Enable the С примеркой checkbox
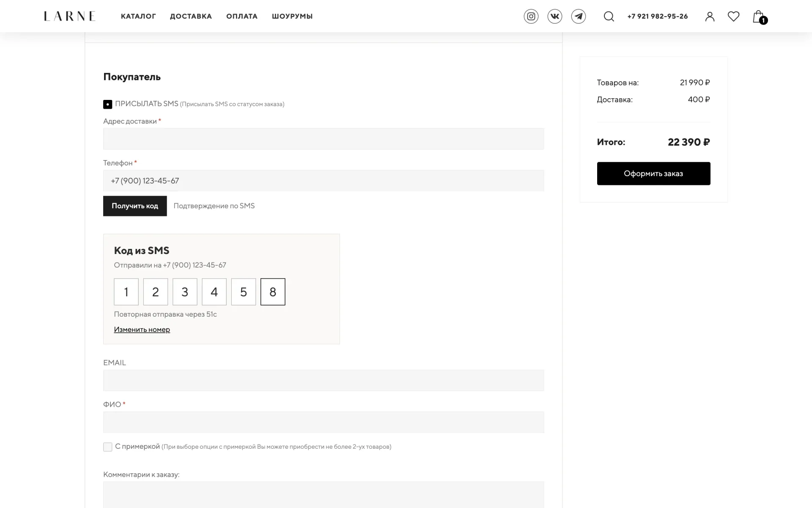 tap(108, 447)
